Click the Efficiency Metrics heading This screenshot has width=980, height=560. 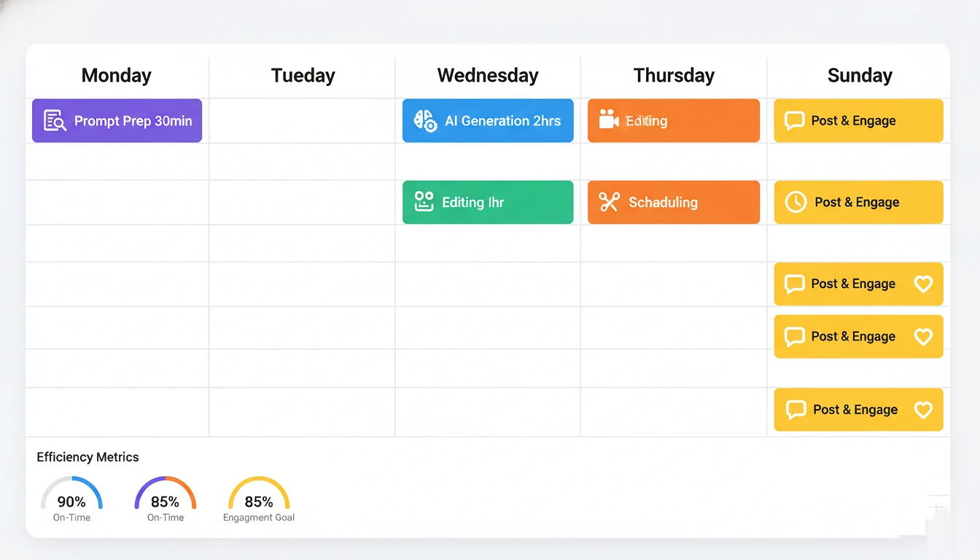(87, 457)
